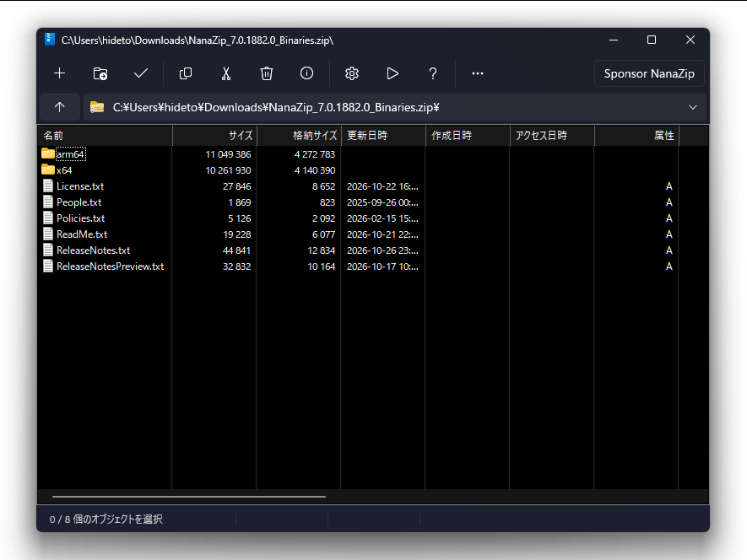This screenshot has height=560, width=747.
Task: Sort by the 属性 column header
Action: (x=636, y=136)
